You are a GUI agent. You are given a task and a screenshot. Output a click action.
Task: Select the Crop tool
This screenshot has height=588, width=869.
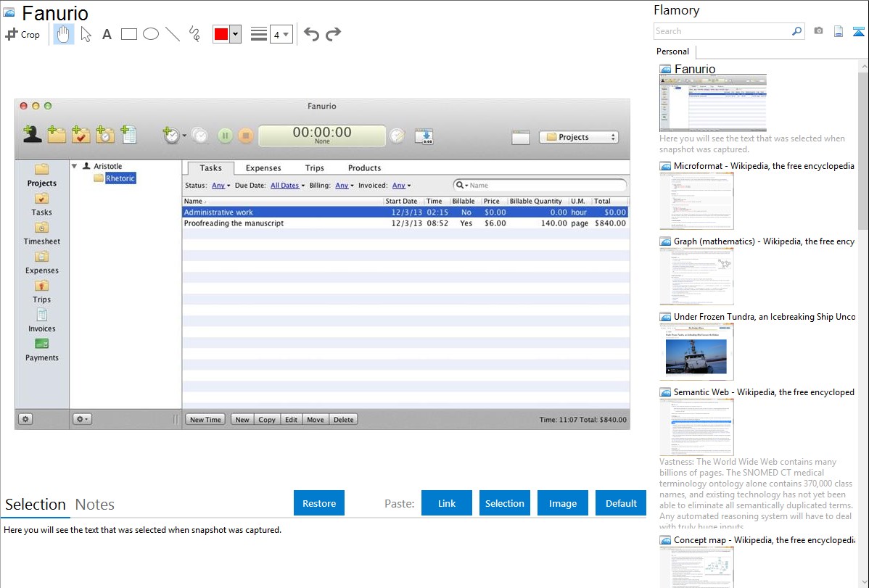pyautogui.click(x=22, y=34)
